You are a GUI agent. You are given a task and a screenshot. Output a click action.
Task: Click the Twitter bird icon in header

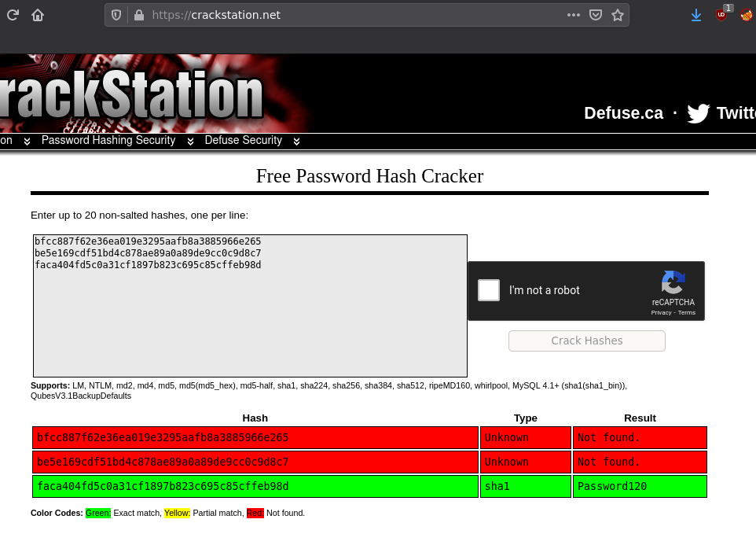(x=698, y=113)
